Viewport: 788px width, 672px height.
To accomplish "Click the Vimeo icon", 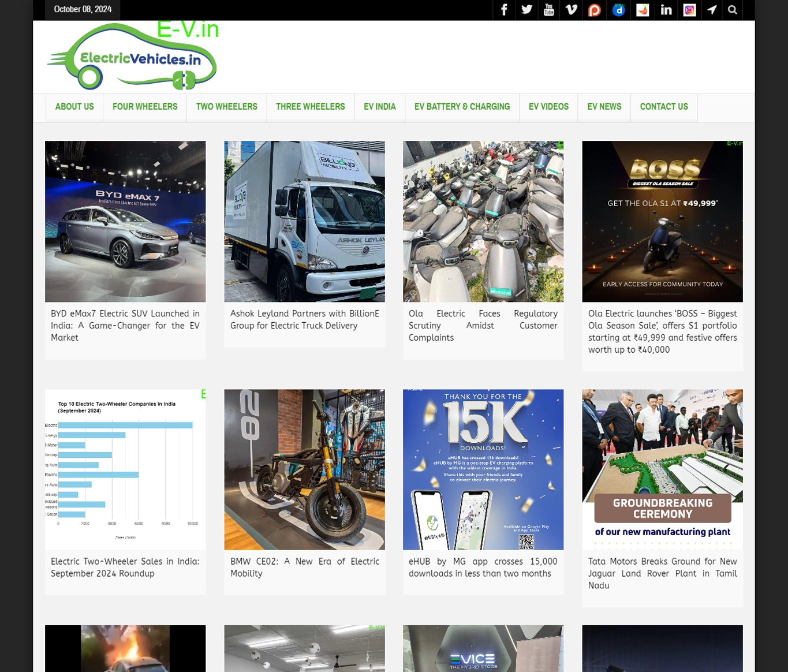I will pos(572,10).
